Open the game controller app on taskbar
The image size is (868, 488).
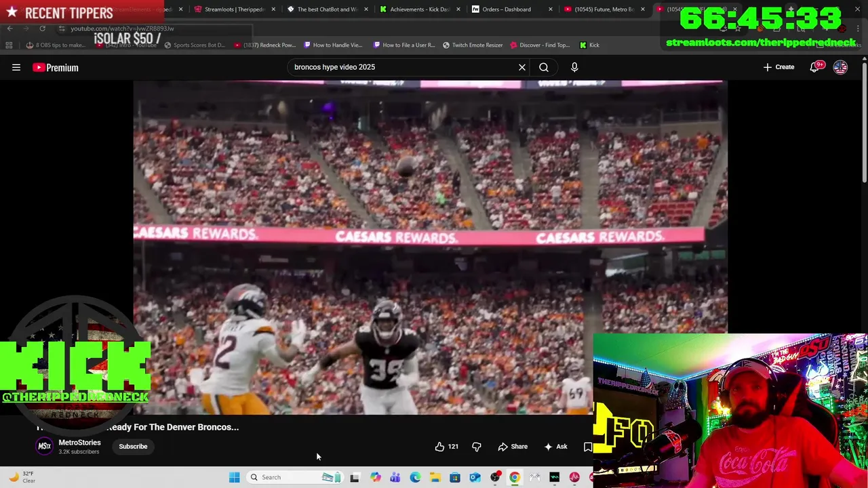click(x=534, y=477)
